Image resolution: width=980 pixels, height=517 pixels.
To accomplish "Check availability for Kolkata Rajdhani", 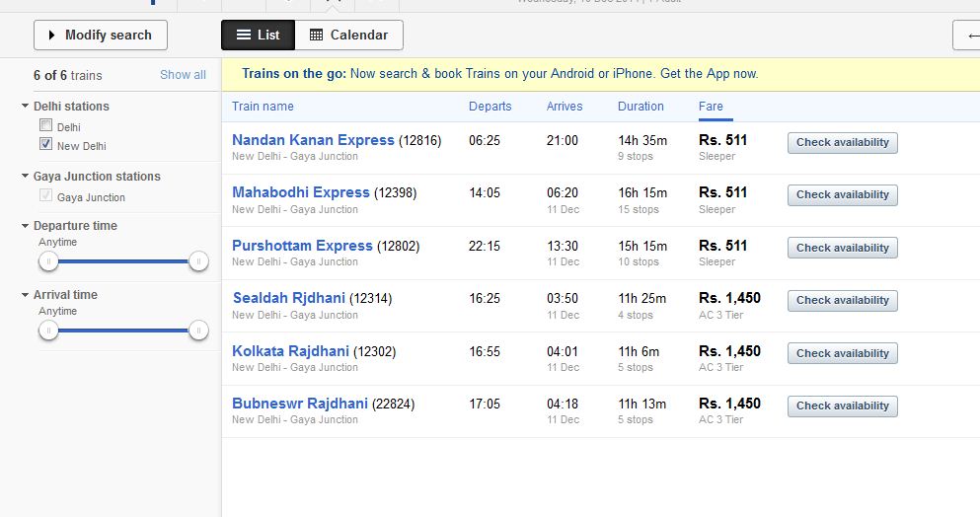I will click(x=842, y=353).
